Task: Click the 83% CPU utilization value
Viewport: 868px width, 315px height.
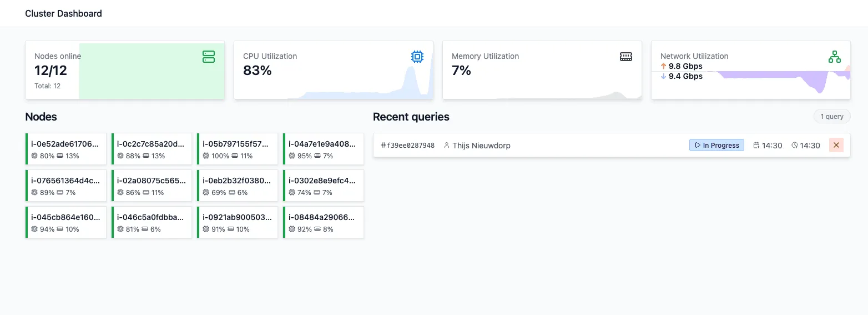Action: pos(258,70)
